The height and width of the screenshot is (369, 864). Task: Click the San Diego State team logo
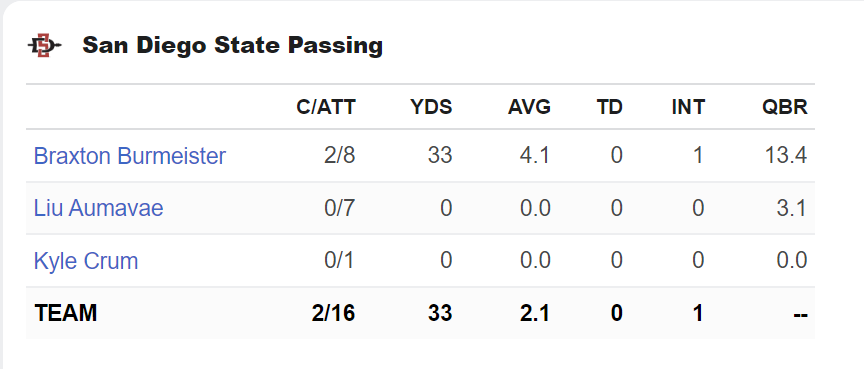(x=45, y=45)
